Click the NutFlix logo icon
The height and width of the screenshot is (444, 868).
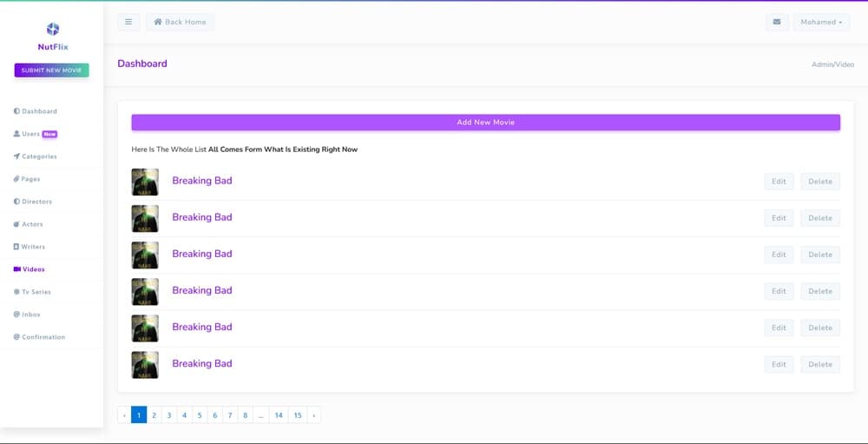pyautogui.click(x=53, y=30)
